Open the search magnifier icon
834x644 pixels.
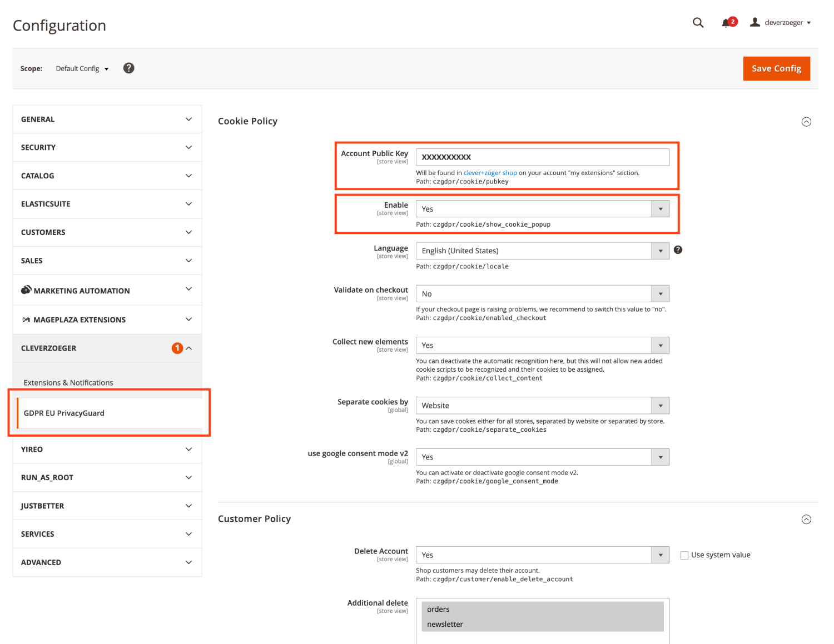pyautogui.click(x=698, y=23)
